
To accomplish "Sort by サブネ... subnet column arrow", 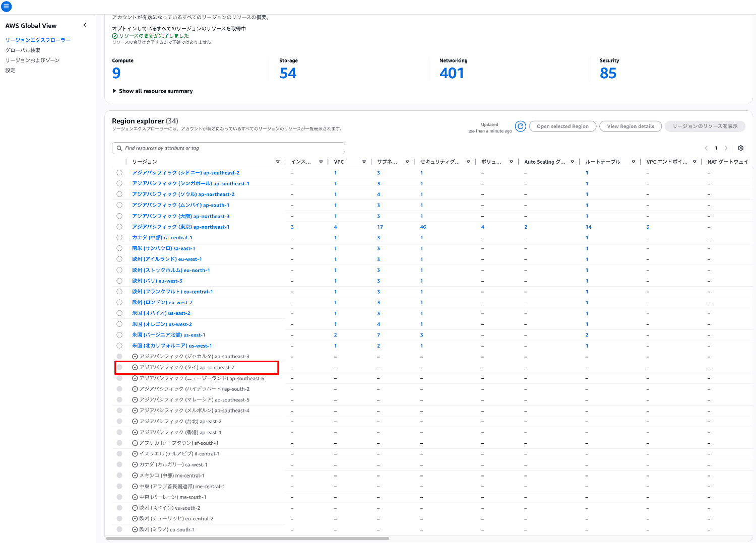I will point(407,162).
